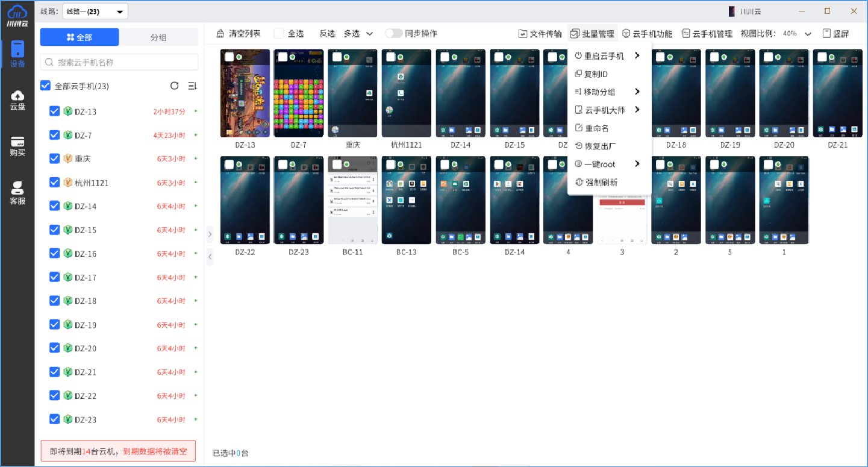The width and height of the screenshot is (868, 467).
Task: Open the 多选 multi-select dropdown
Action: point(358,33)
